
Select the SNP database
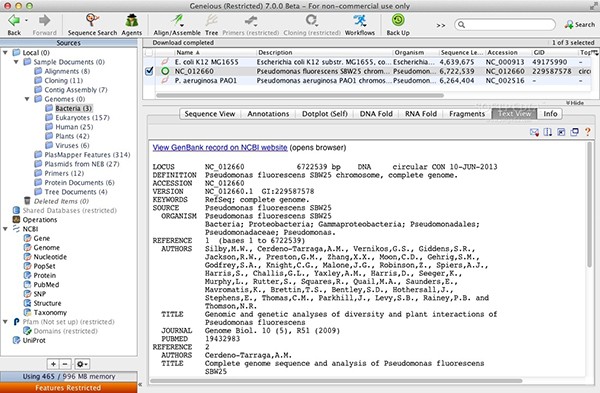35,294
